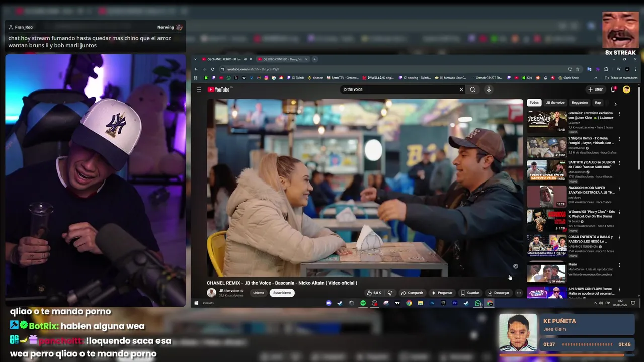Open the JB the voice channel link

(229, 291)
